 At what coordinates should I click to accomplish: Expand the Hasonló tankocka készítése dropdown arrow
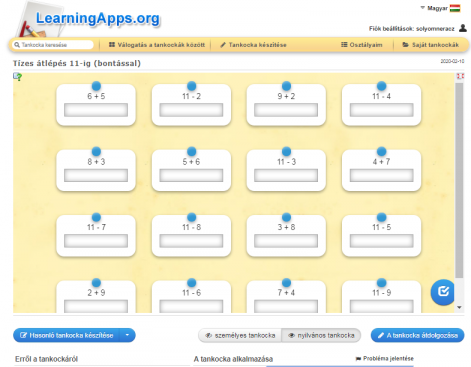click(x=127, y=335)
